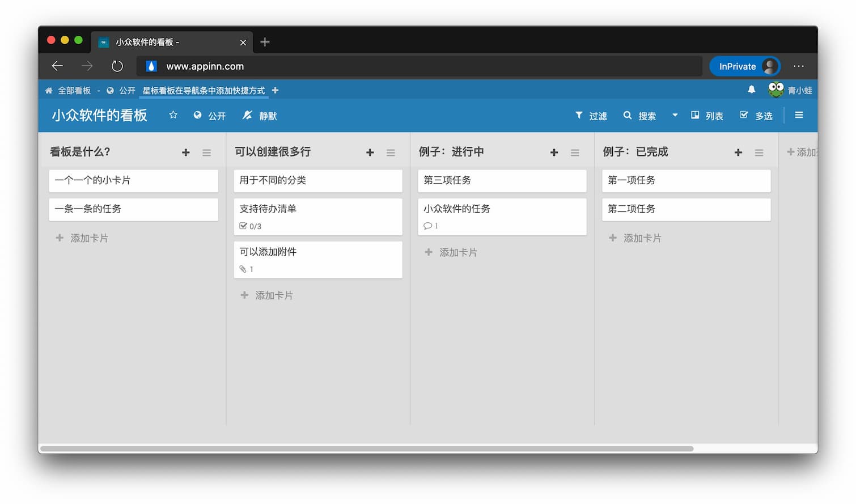Screen dimensions: 856x504
Task: Toggle 静默 watch setting
Action: 260,116
